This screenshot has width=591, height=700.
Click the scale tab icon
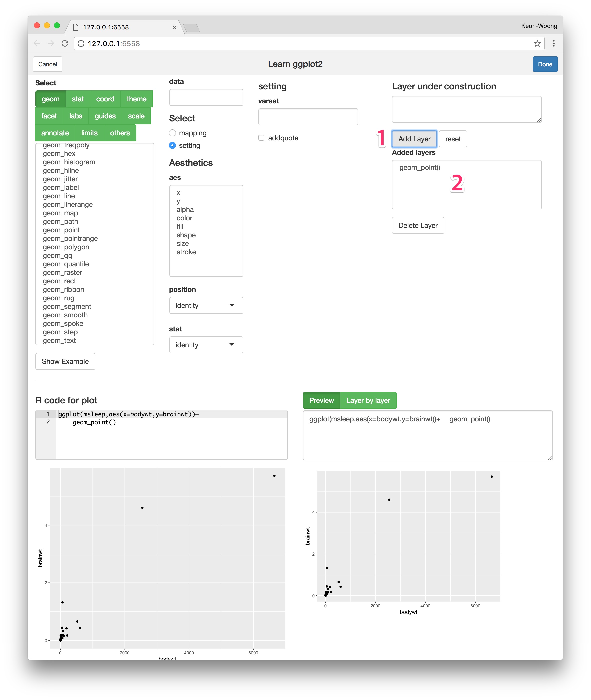point(135,116)
